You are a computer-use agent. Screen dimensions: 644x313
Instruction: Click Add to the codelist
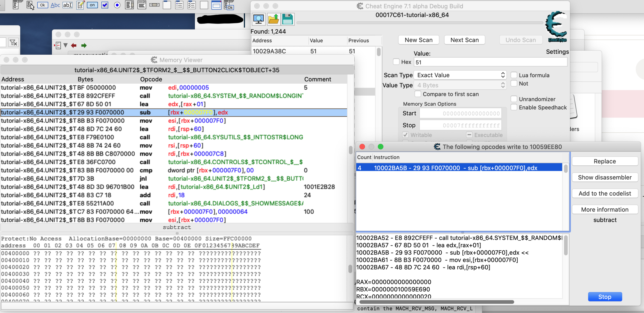tap(605, 193)
